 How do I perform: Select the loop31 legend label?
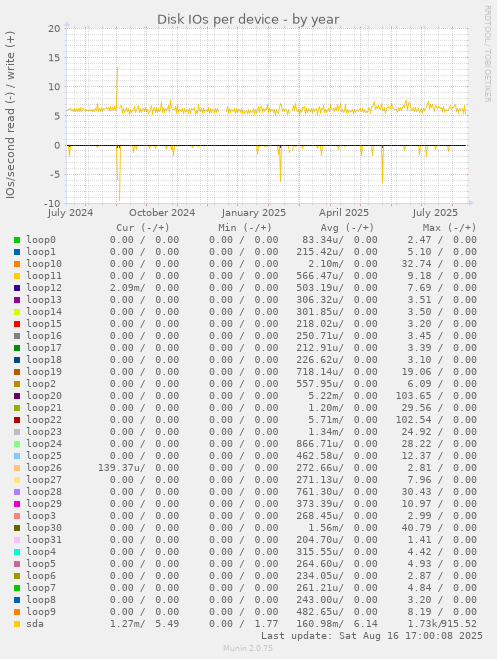click(x=44, y=540)
